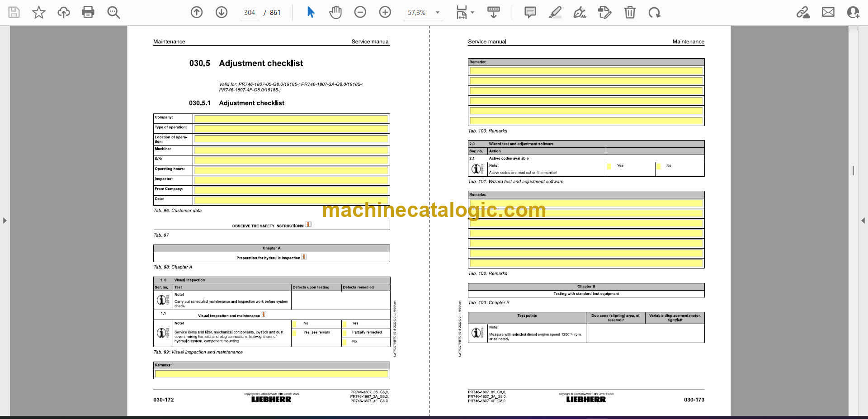Viewport: 868px width, 419px height.
Task: Select the highlighter pen tool
Action: click(555, 12)
